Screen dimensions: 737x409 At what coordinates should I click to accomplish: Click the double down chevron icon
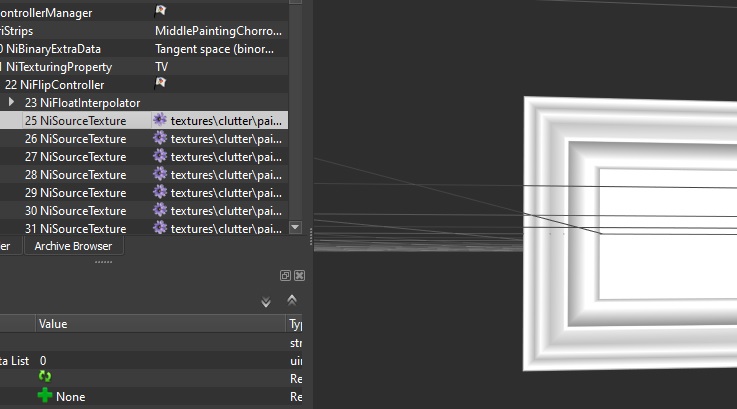(266, 302)
